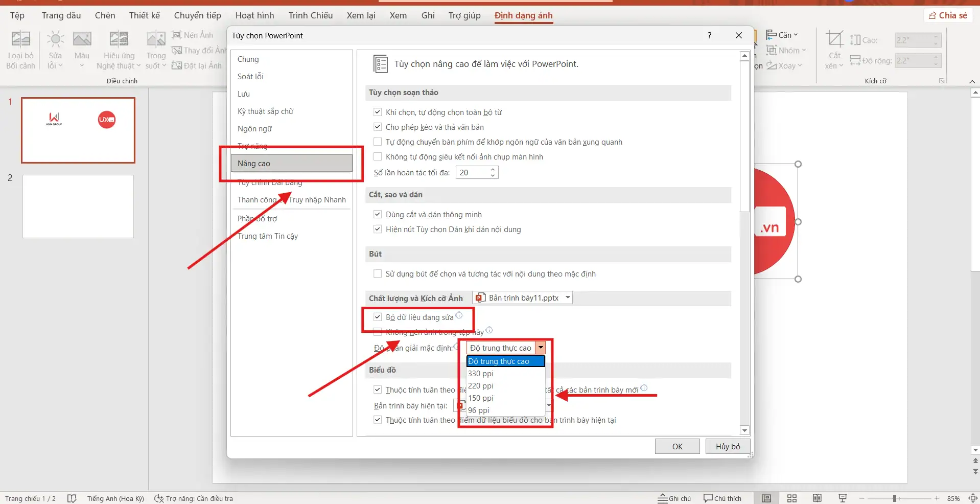Viewport: 980px width, 504px height.
Task: Uncheck Cho phép kéo và thả văn bản
Action: point(378,127)
